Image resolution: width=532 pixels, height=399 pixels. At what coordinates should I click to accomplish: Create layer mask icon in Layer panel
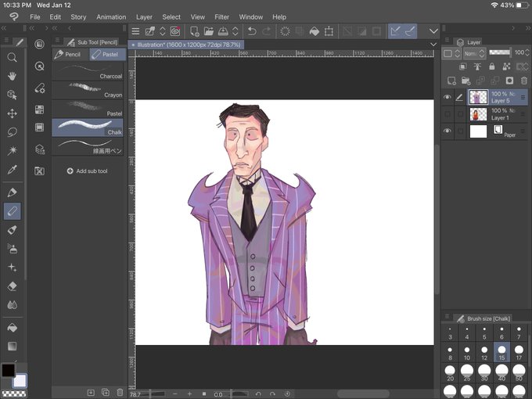[509, 81]
